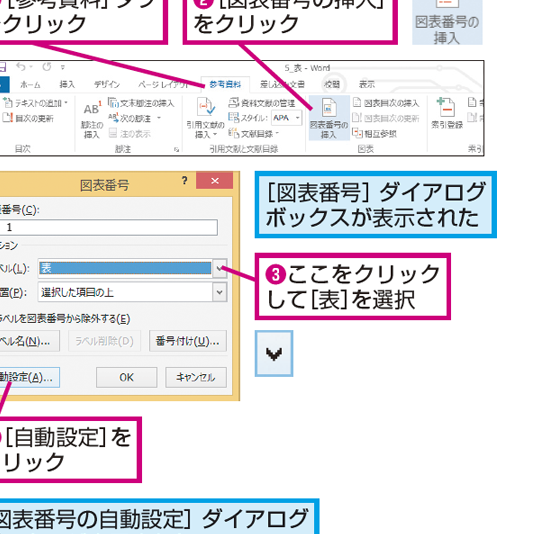Click the 引用文献の挿入 button

point(206,118)
